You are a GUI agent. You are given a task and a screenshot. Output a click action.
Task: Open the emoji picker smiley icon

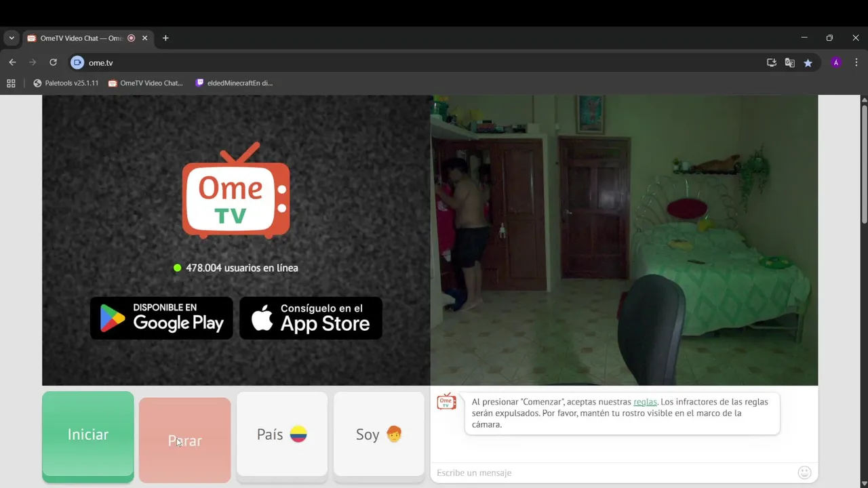[x=805, y=472]
